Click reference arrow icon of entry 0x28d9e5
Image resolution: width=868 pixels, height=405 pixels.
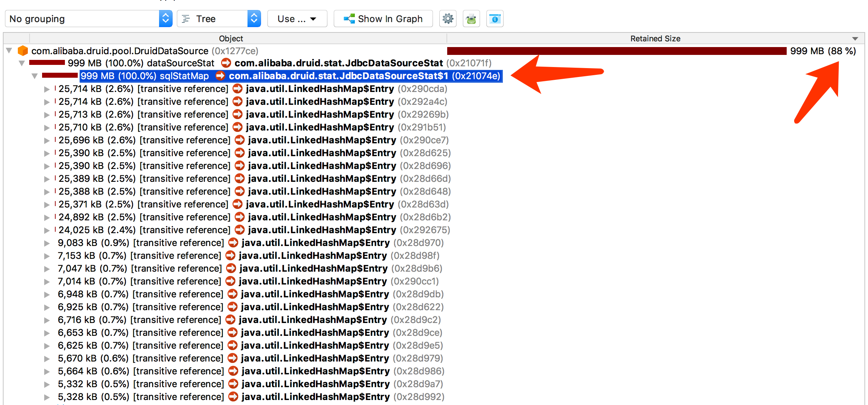[x=233, y=345]
